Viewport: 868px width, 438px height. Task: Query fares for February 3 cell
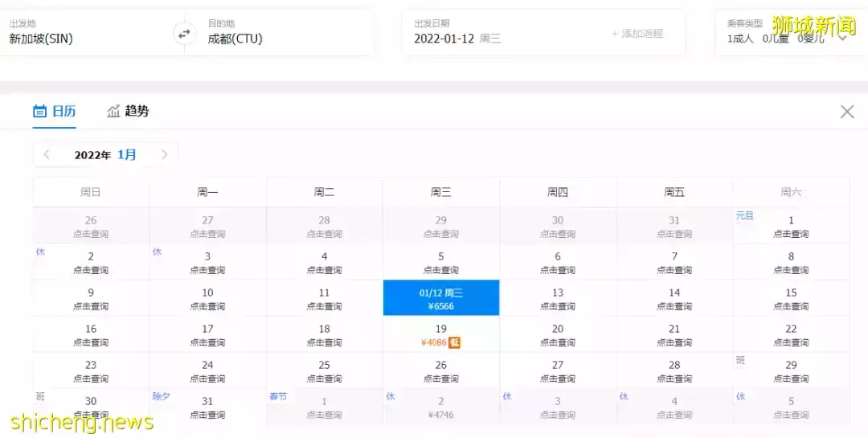558,407
